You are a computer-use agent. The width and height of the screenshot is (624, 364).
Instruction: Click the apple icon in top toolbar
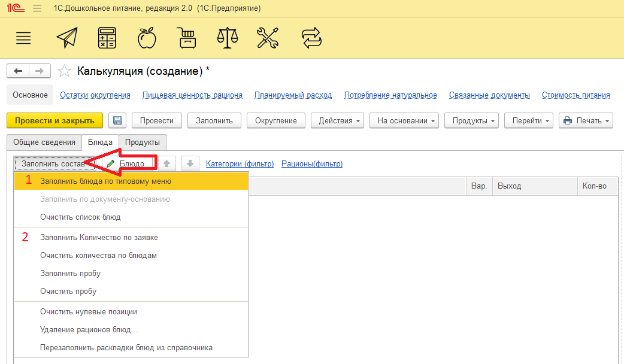[x=147, y=38]
